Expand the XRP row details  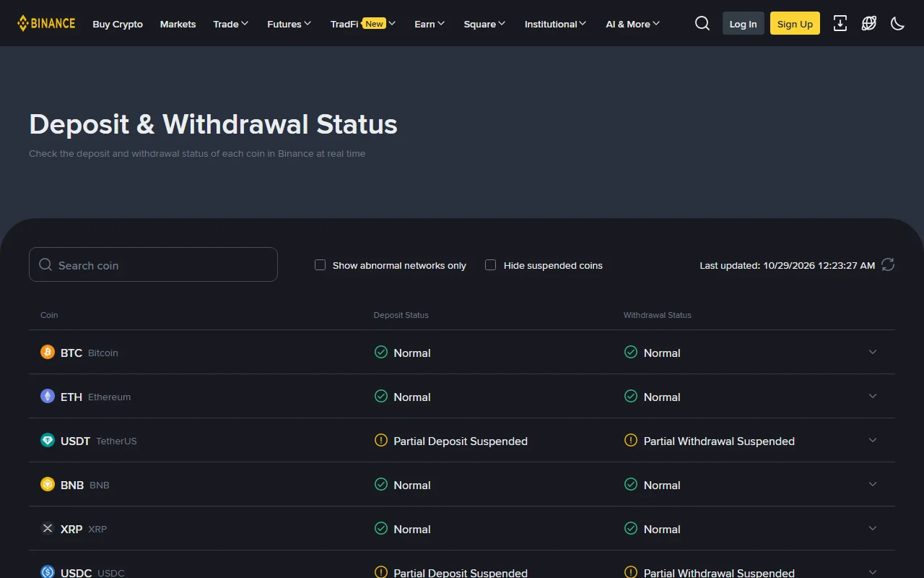coord(873,528)
